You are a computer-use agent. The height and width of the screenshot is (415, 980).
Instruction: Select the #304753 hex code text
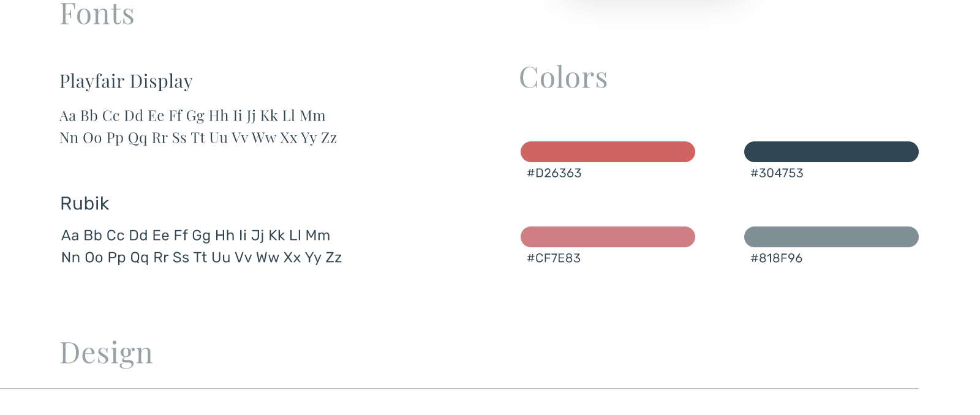coord(777,173)
